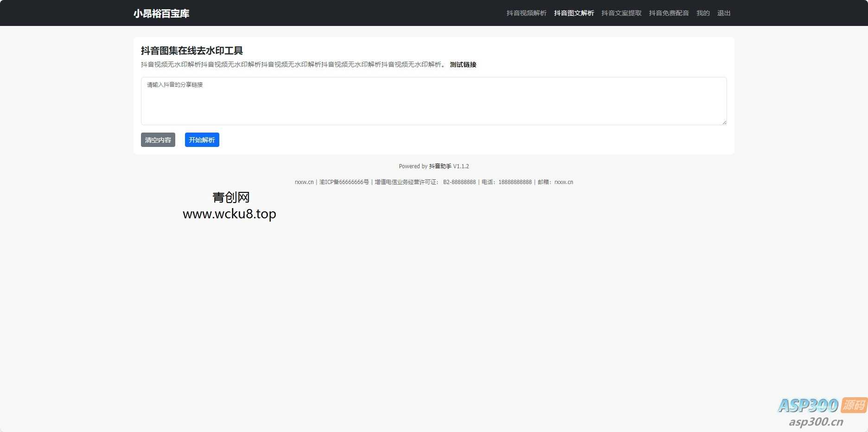This screenshot has height=432, width=868.
Task: Click the phone number 18888888888 in footer
Action: (x=515, y=182)
